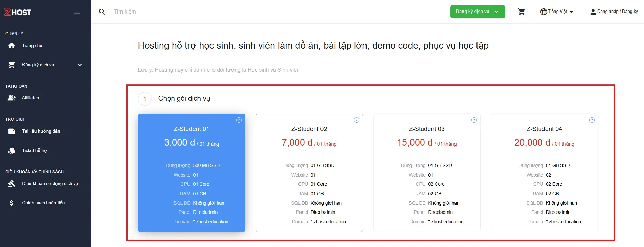
Task: Open Chính sách hoàn tiền page
Action: 43,203
